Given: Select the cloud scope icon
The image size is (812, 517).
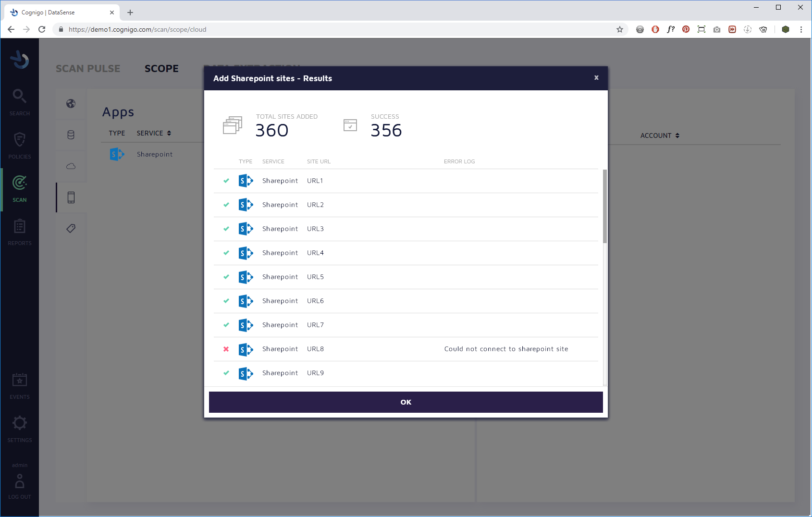Looking at the screenshot, I should (71, 166).
